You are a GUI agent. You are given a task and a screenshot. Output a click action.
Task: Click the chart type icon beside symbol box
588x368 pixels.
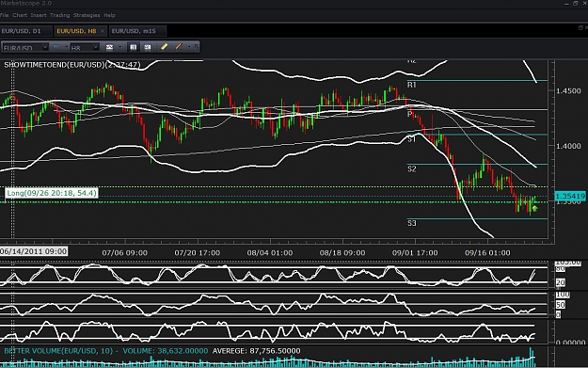tap(56, 47)
